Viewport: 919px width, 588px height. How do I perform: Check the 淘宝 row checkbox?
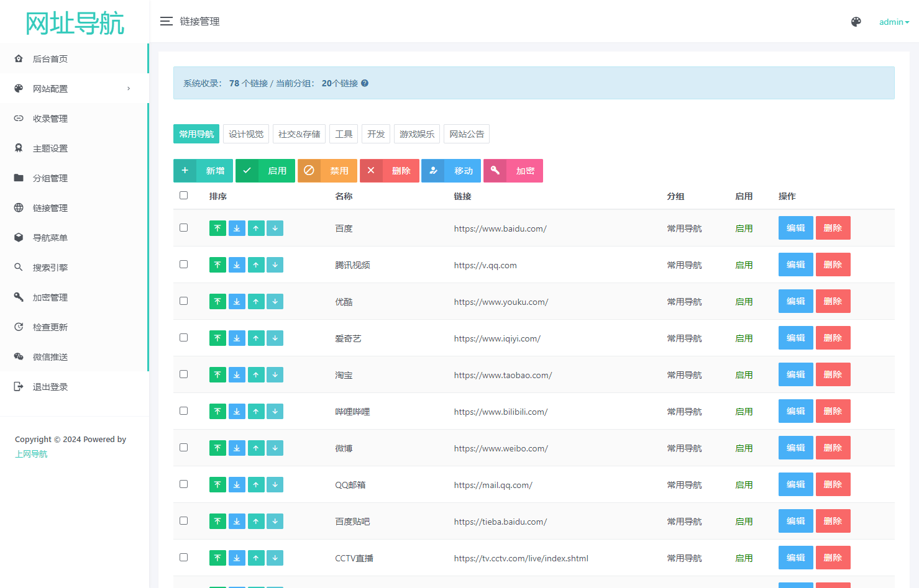pos(183,374)
